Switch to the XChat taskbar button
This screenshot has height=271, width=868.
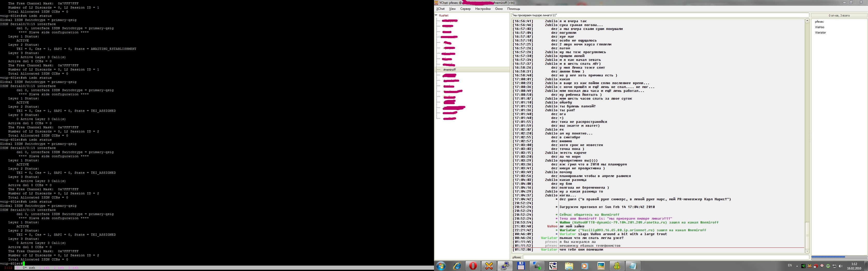pyautogui.click(x=489, y=266)
